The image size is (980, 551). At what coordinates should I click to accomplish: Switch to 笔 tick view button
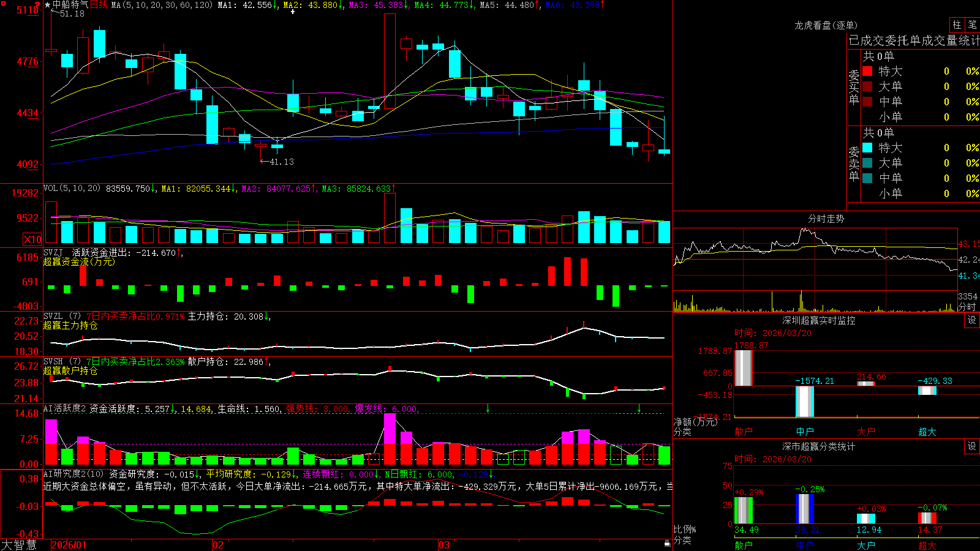tap(973, 25)
